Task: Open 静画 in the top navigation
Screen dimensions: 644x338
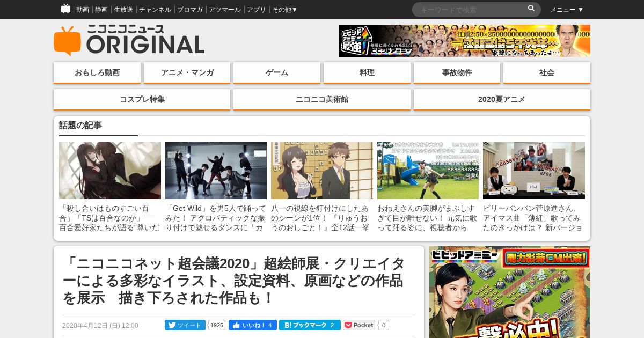Action: [101, 10]
